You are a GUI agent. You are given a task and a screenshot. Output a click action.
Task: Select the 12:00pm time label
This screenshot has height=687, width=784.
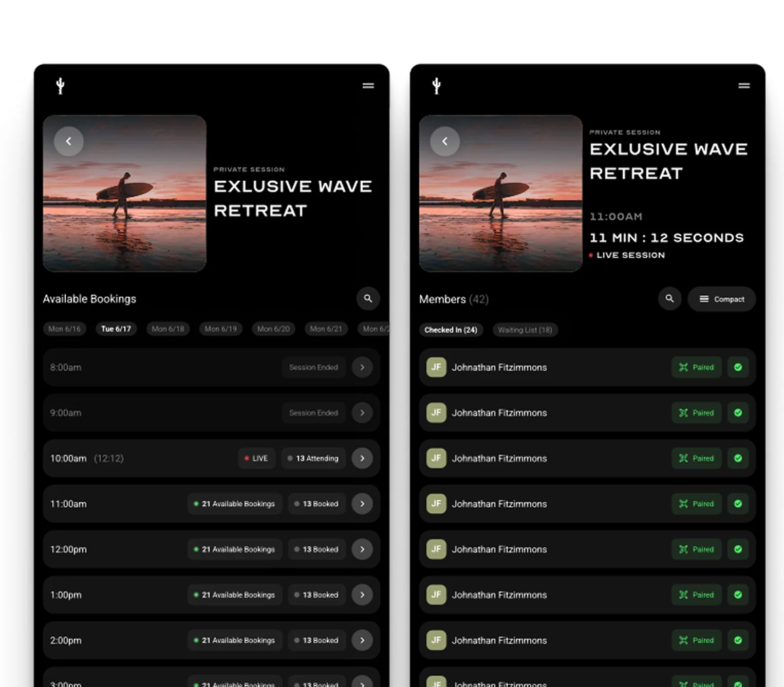[x=68, y=549]
